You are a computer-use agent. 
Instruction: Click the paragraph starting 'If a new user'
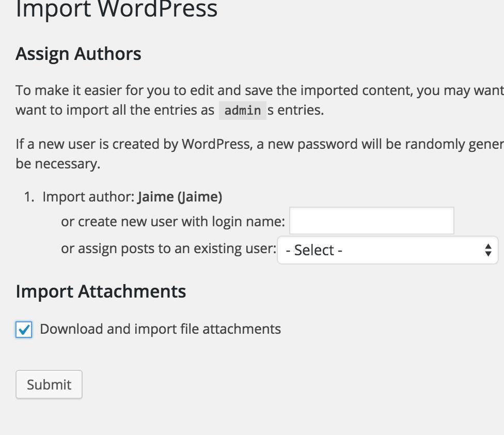coord(258,144)
